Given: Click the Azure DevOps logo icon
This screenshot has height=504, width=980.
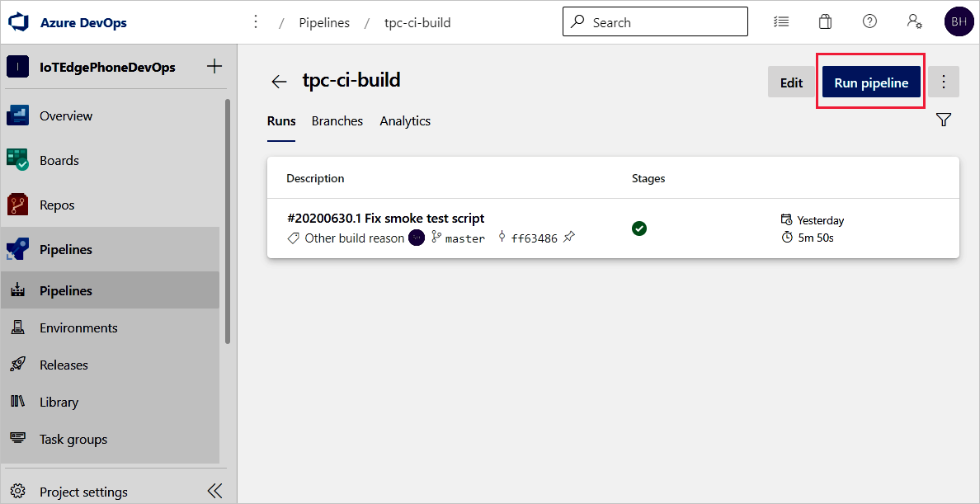Looking at the screenshot, I should [18, 22].
